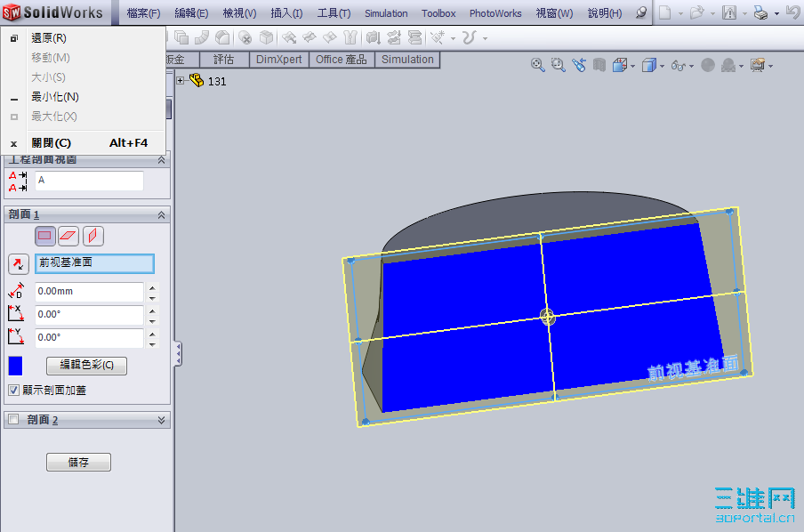Click the 前视基准面 reference plane field
The height and width of the screenshot is (532, 804).
coord(94,263)
